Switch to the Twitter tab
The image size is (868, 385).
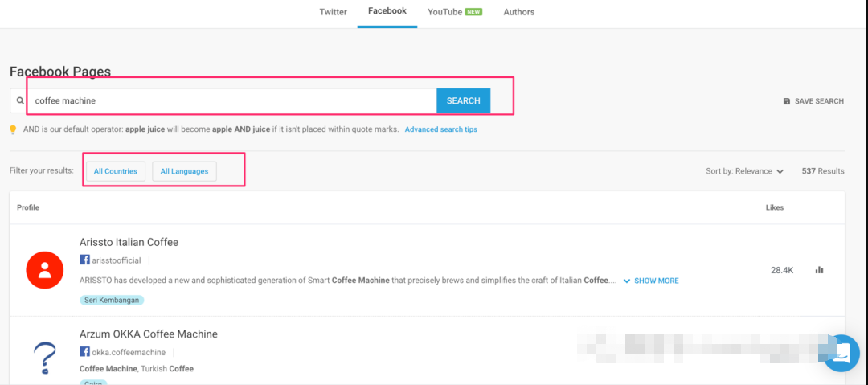click(333, 12)
